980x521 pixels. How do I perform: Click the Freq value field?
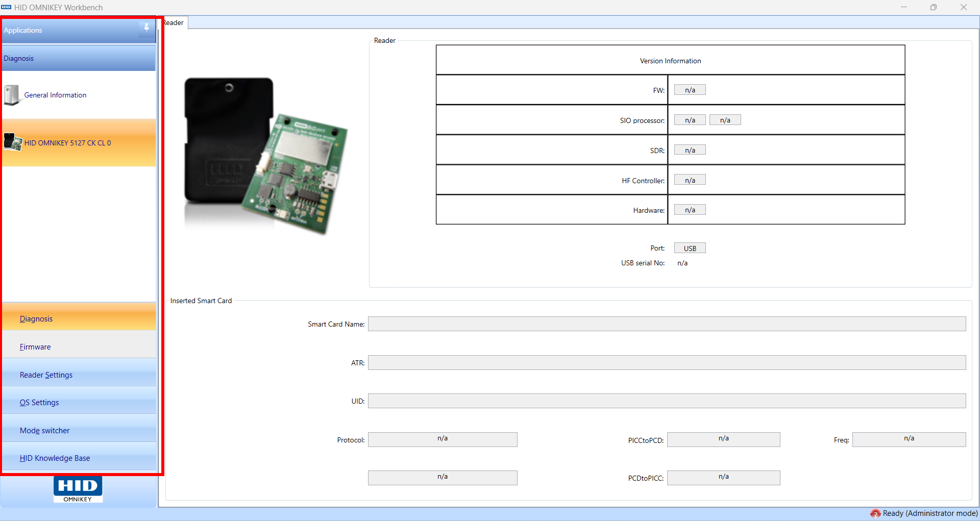click(909, 439)
